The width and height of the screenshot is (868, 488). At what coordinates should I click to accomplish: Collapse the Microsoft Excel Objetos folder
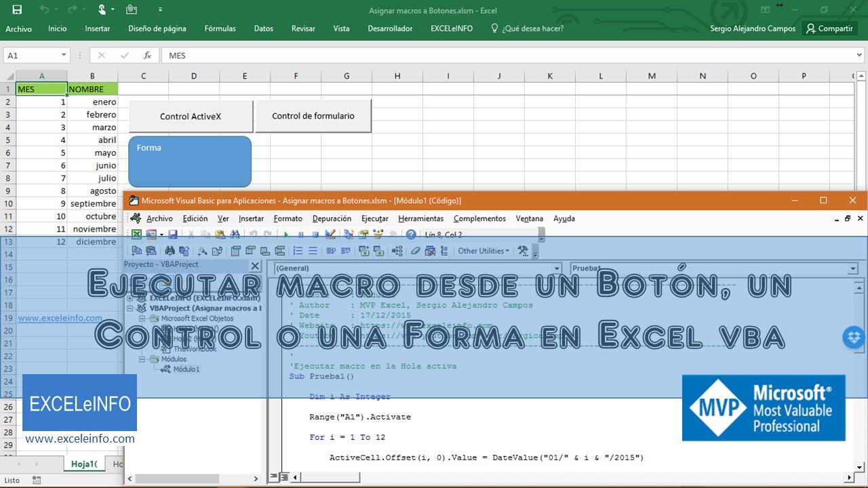[x=142, y=318]
